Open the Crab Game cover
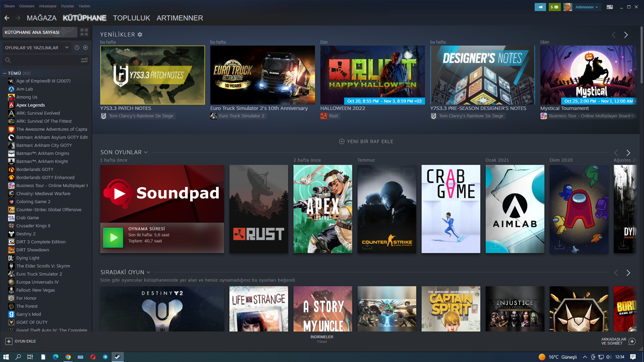 (451, 209)
